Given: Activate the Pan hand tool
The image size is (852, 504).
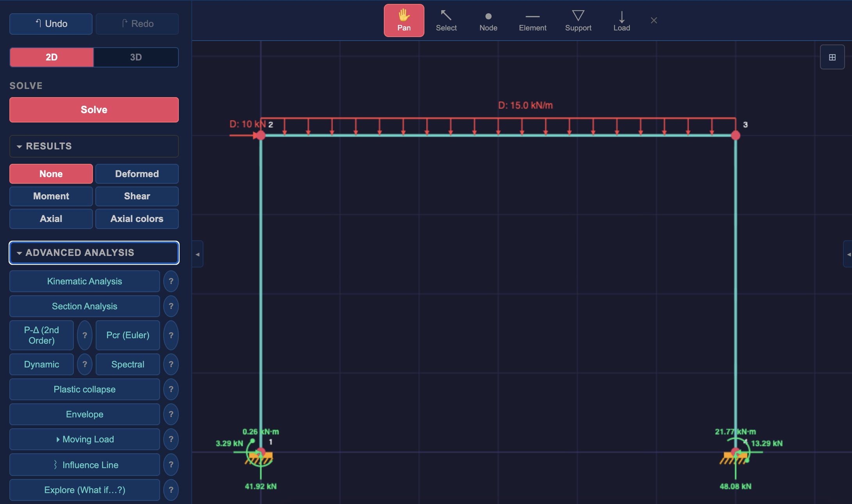Looking at the screenshot, I should click(404, 21).
